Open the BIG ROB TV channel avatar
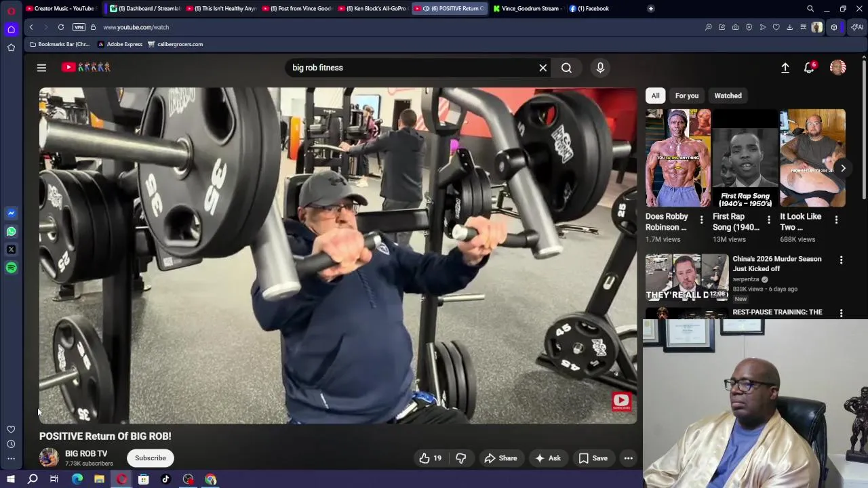The image size is (868, 488). click(49, 458)
